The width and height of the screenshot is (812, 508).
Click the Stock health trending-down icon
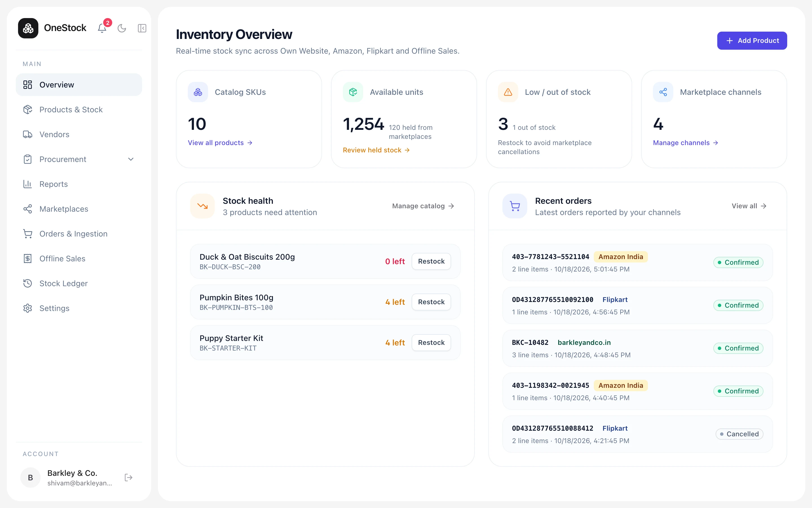202,206
